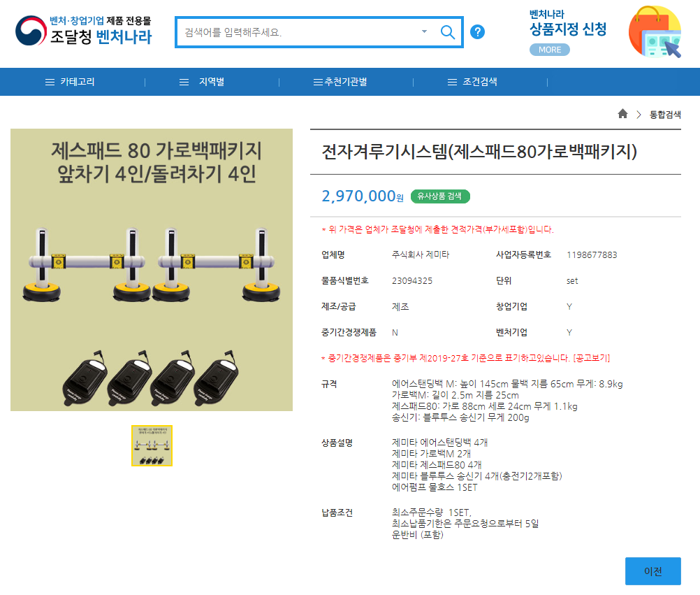Click company name 주식회사 제미타
Image resolution: width=700 pixels, height=595 pixels.
421,255
